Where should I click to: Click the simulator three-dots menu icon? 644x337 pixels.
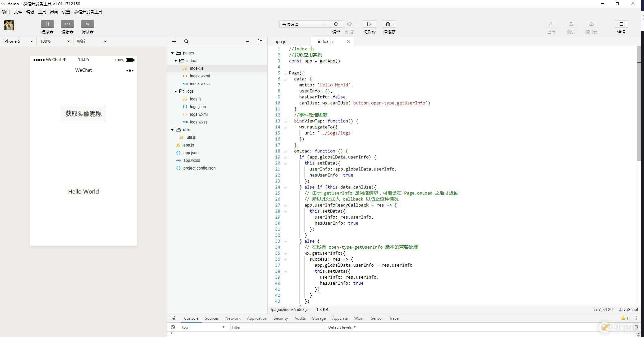[x=130, y=70]
